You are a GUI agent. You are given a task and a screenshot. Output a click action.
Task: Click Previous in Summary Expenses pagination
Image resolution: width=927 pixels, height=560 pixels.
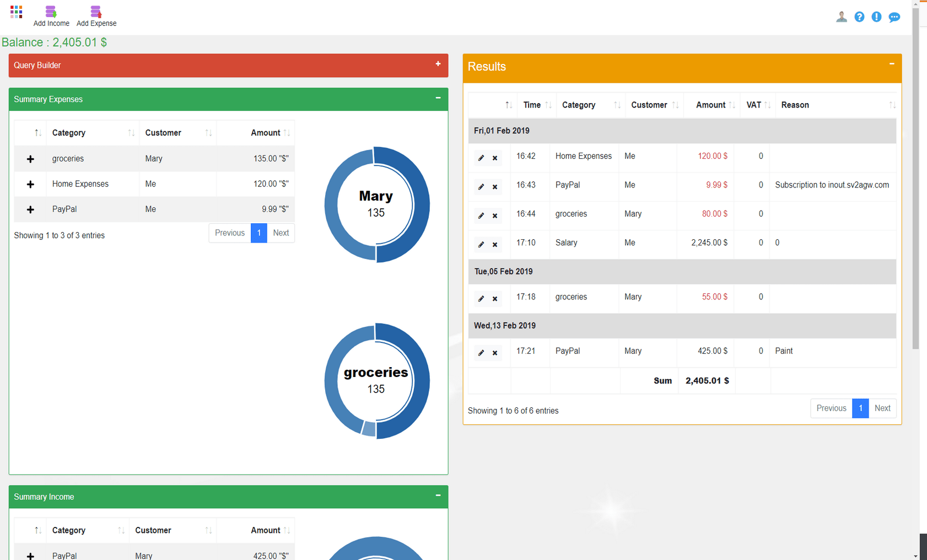click(x=229, y=233)
